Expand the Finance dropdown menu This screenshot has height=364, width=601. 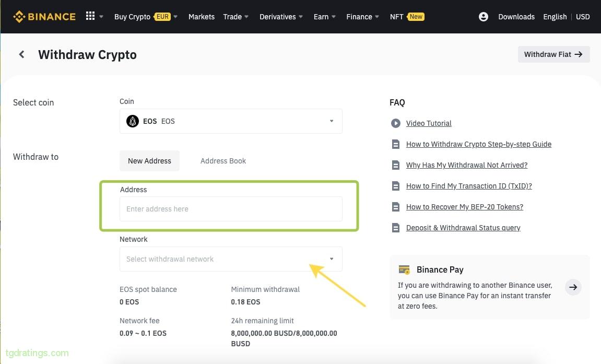point(362,17)
